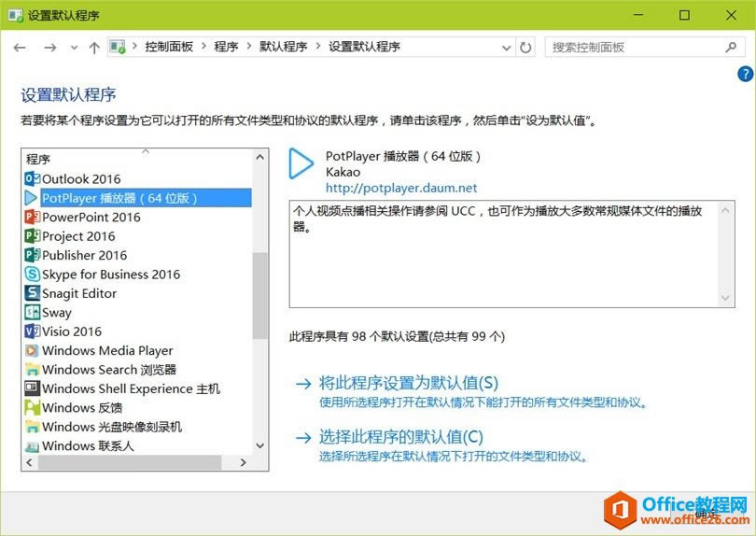Go up one level with up arrow
756x536 pixels.
point(94,48)
